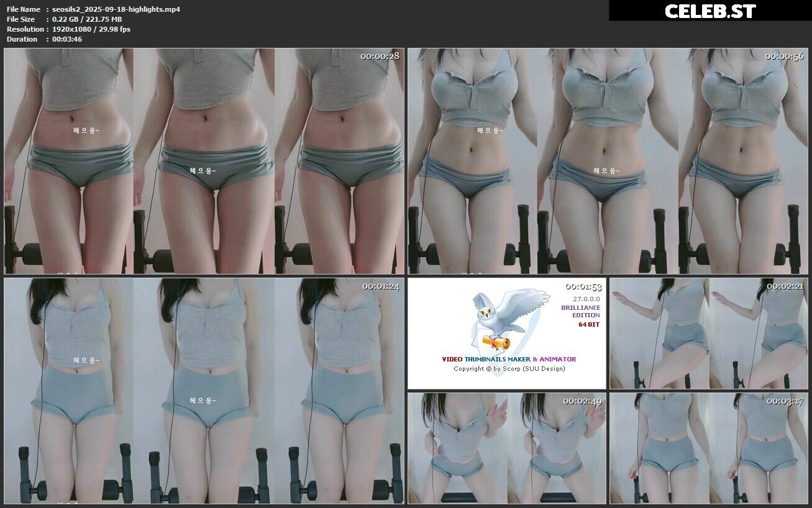
Task: Select the thumbnail stamped 00:02:49
Action: pos(507,448)
